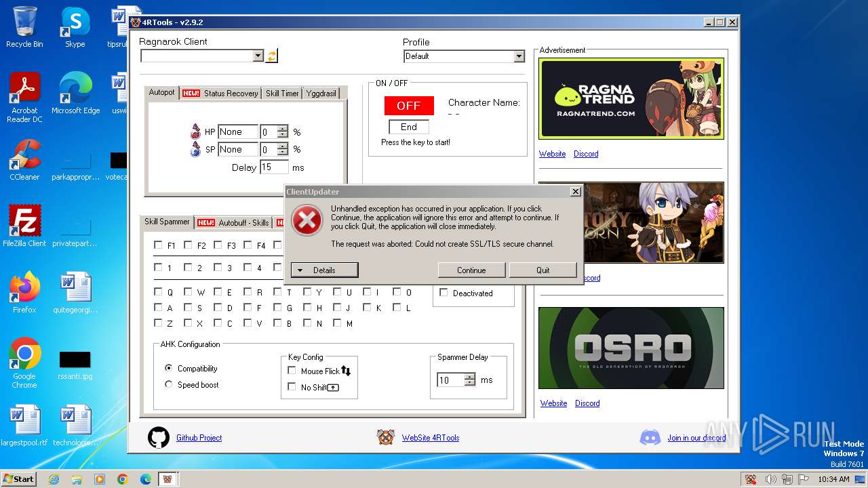Select the Autobuff - Skills tab
This screenshot has width=868, height=488.
(x=233, y=223)
